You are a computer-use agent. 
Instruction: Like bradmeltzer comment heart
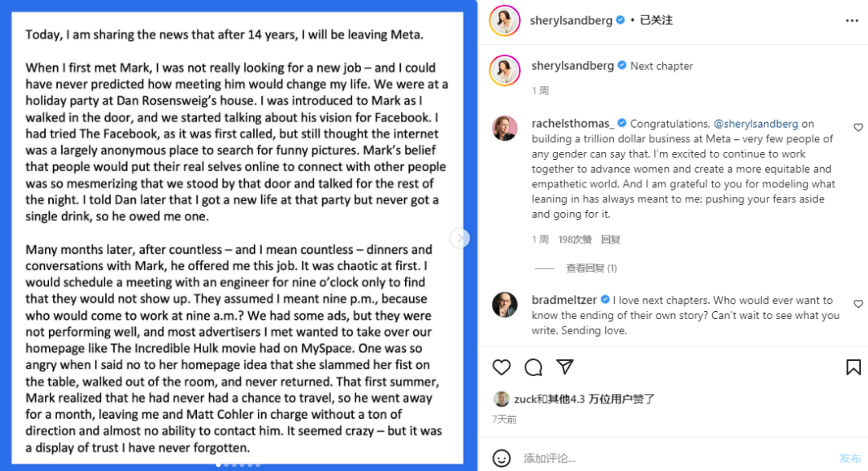(x=858, y=304)
